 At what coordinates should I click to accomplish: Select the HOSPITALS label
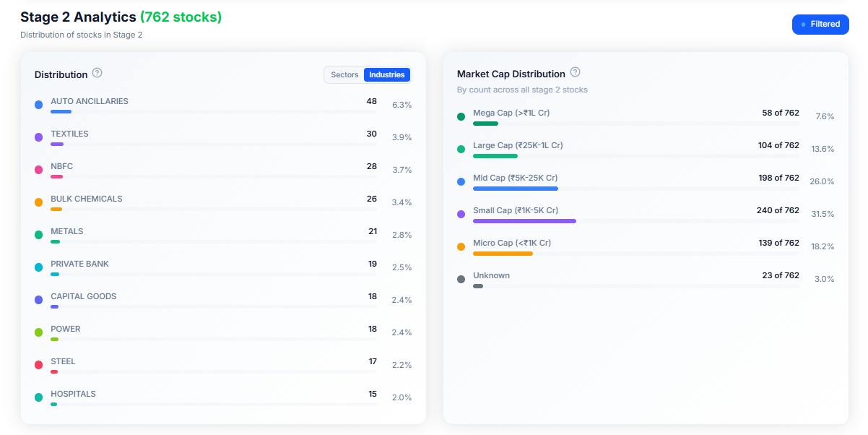pos(73,394)
